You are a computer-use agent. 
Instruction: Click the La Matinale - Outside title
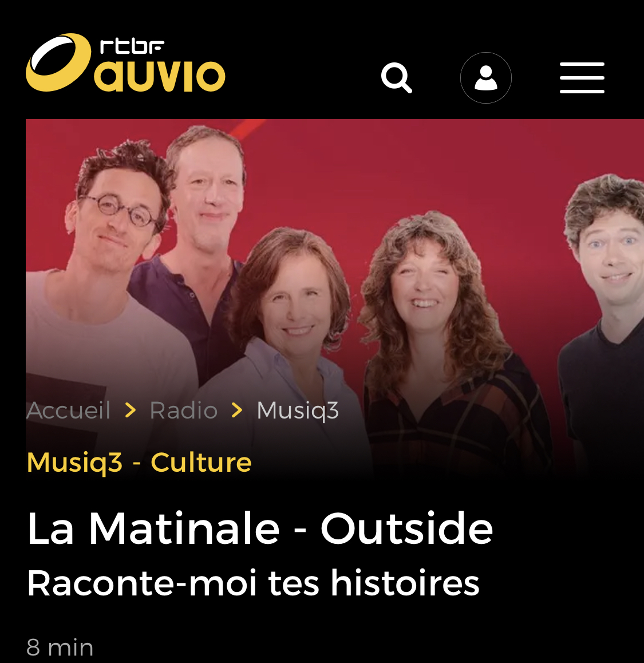click(x=260, y=528)
